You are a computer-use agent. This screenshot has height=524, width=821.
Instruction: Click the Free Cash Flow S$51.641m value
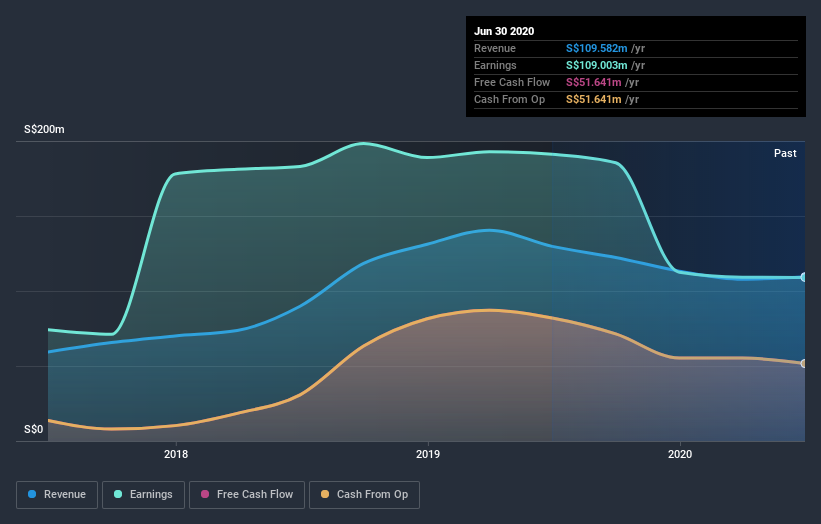click(x=594, y=82)
